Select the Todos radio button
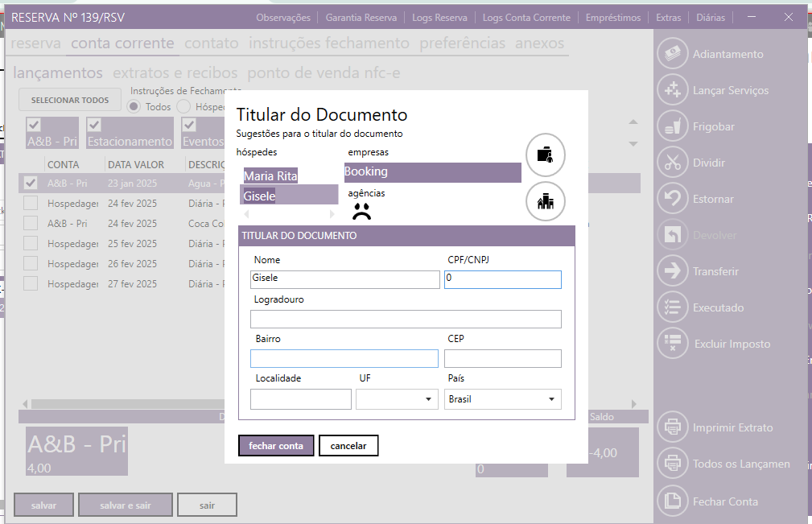The height and width of the screenshot is (524, 812). click(x=134, y=106)
